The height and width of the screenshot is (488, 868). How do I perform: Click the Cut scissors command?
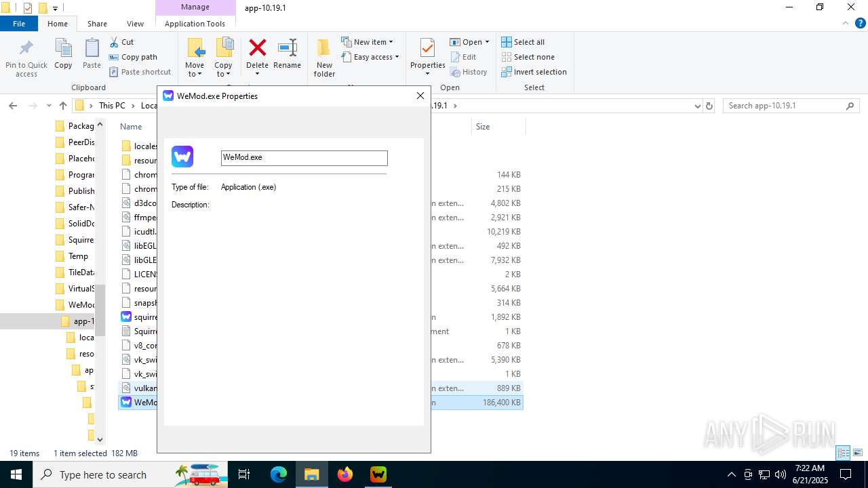coord(121,42)
